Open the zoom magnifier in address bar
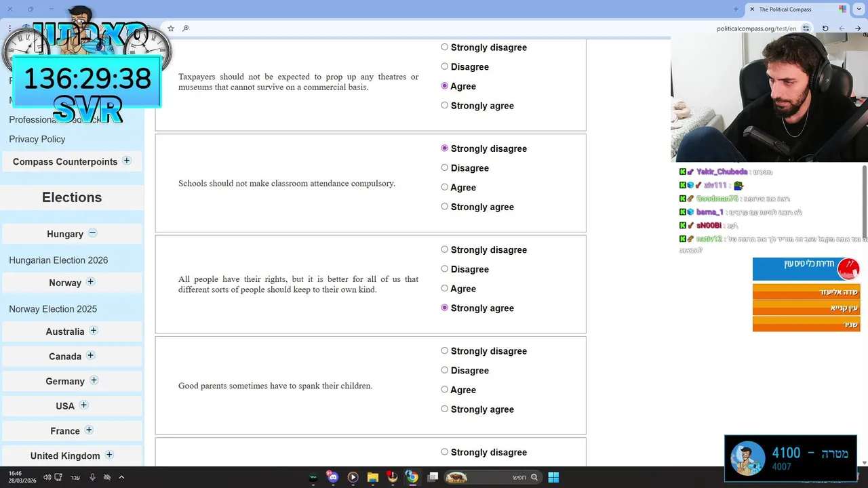Image resolution: width=868 pixels, height=488 pixels. tap(185, 28)
